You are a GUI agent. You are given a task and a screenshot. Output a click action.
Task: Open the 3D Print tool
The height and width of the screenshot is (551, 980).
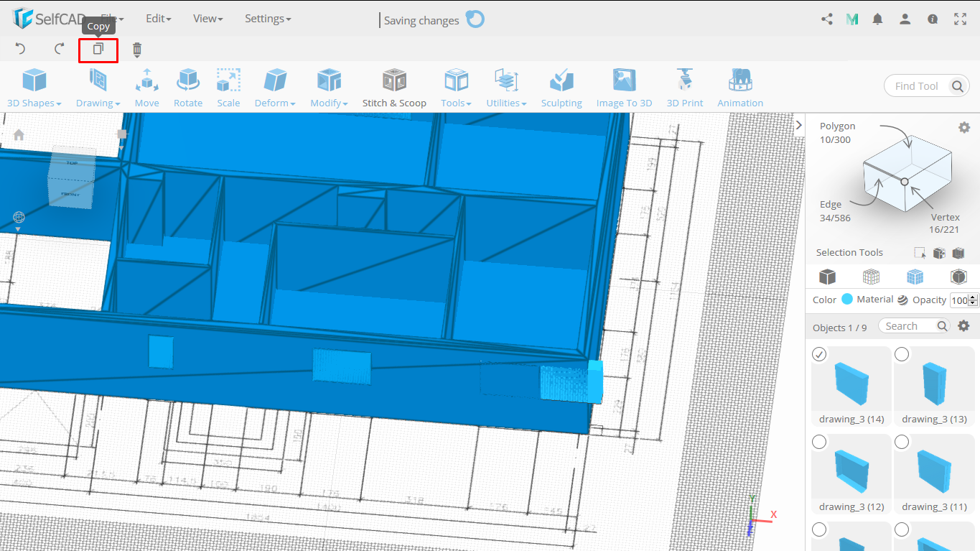coord(685,88)
